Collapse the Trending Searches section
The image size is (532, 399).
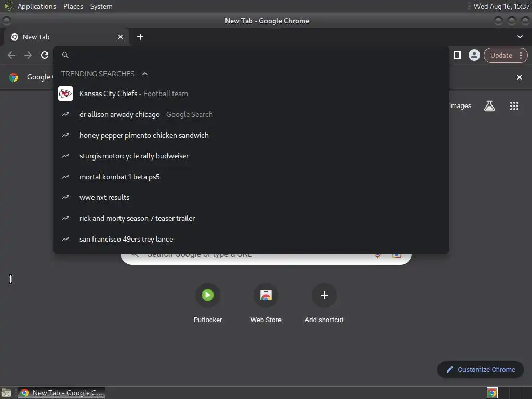pyautogui.click(x=145, y=74)
